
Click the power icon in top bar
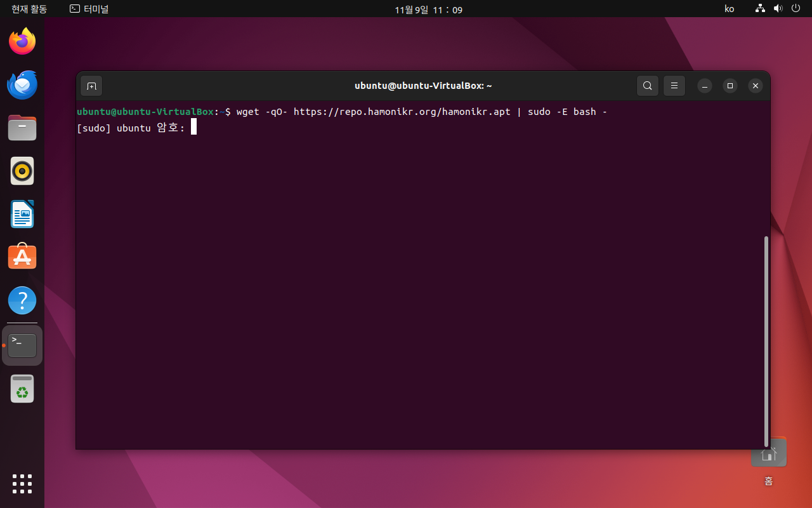(x=796, y=10)
